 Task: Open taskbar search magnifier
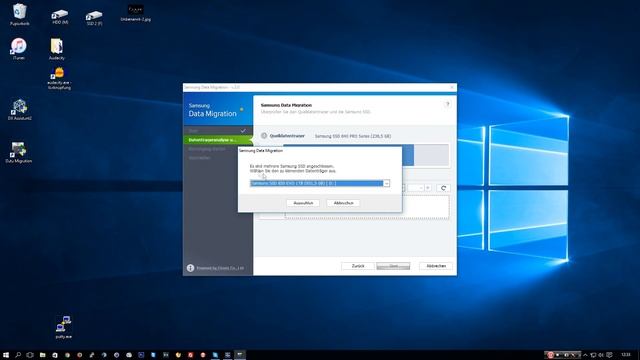(x=18, y=355)
